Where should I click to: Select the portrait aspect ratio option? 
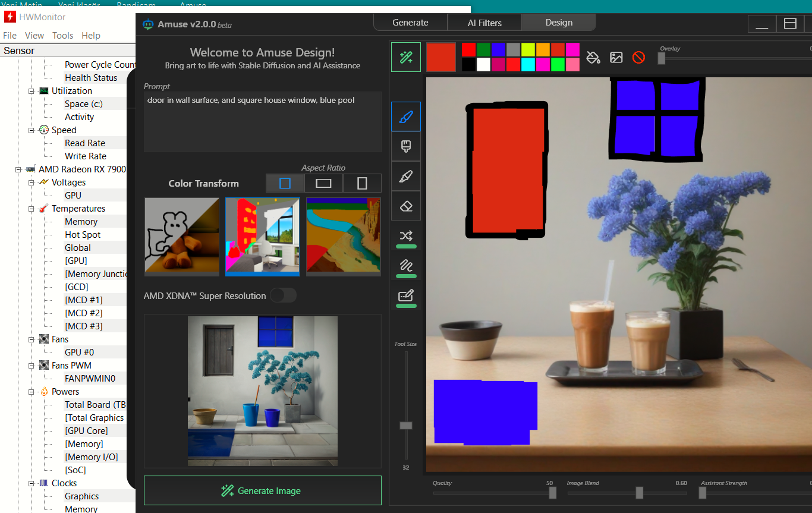[362, 183]
